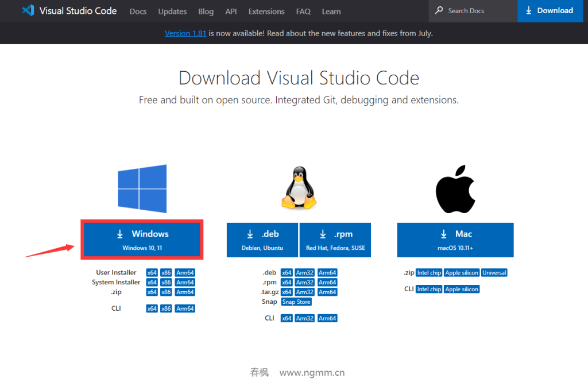Screen dimensions: 588x382
Task: Click the "System Installer" label
Action: tap(116, 282)
